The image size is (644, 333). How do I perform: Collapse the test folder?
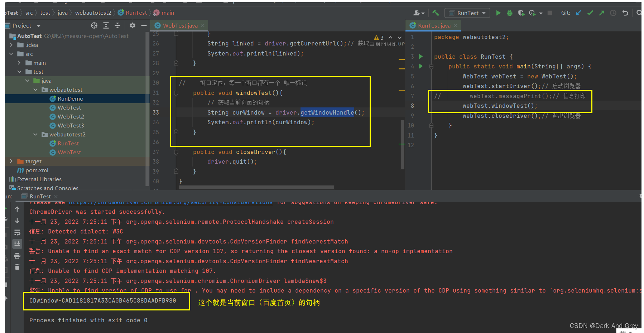(19, 72)
